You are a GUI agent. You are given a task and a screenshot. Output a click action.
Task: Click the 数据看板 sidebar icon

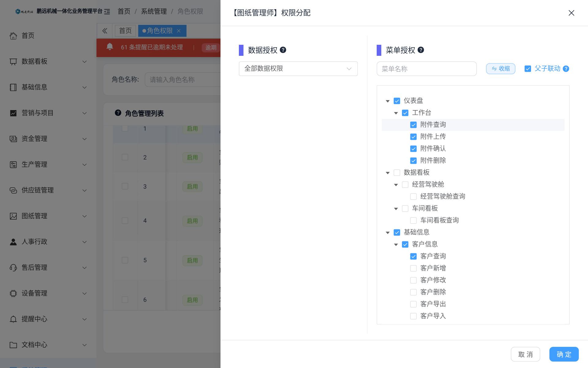(x=13, y=61)
